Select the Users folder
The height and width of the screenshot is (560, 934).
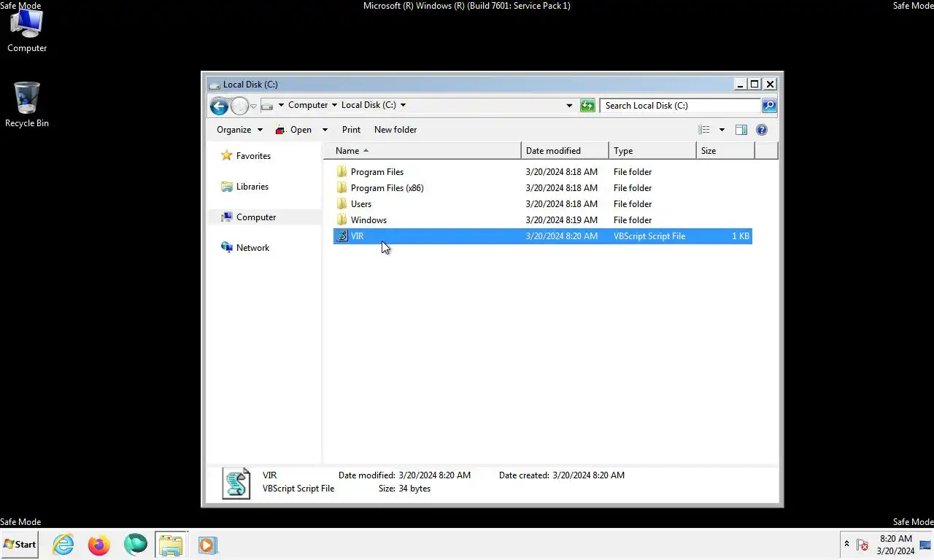click(x=361, y=204)
